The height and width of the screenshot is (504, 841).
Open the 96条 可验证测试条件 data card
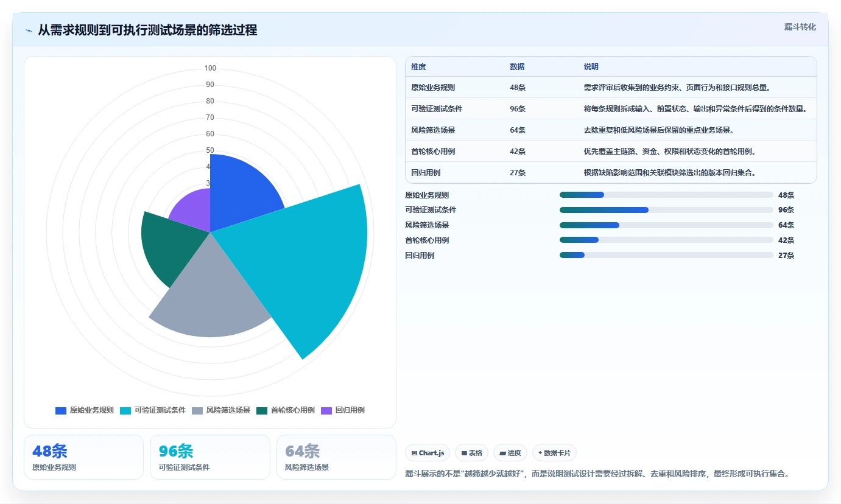pyautogui.click(x=209, y=457)
